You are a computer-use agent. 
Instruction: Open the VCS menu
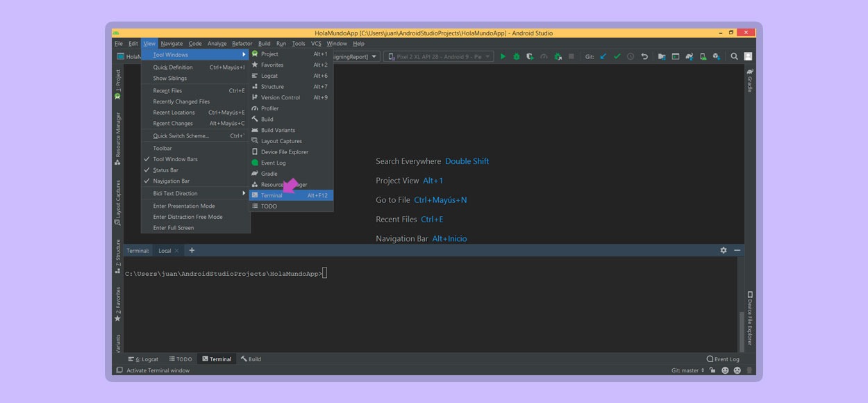[316, 44]
